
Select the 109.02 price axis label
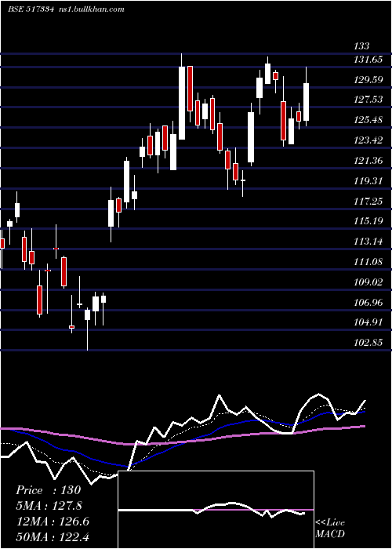[x=368, y=282]
